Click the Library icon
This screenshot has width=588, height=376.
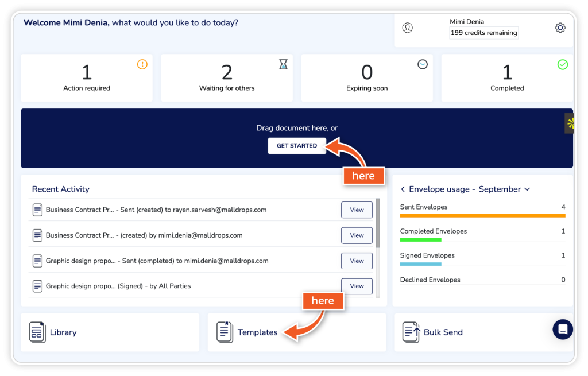37,332
